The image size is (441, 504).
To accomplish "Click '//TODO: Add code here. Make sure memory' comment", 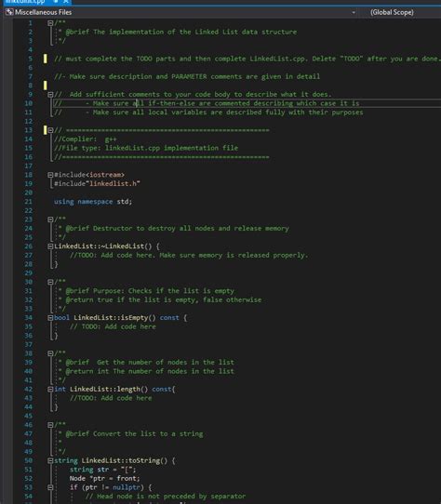I will (x=189, y=255).
